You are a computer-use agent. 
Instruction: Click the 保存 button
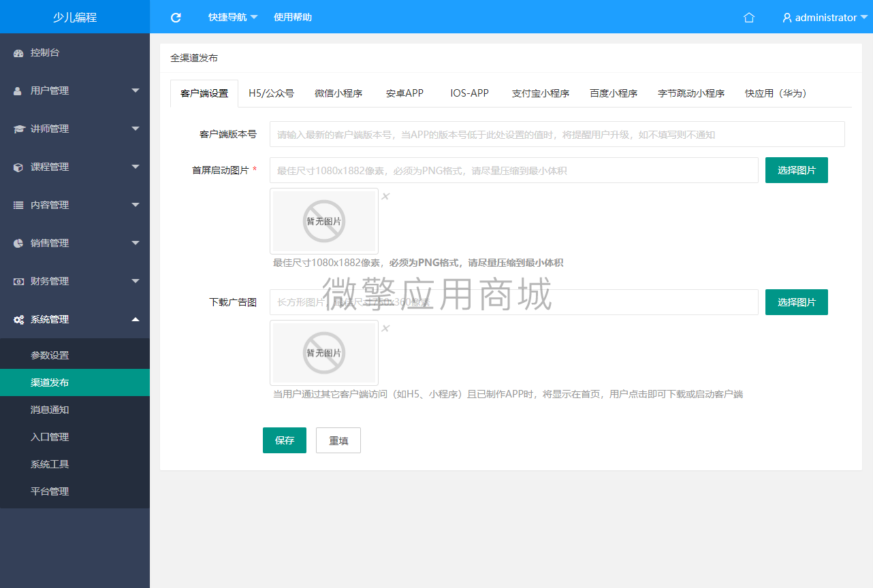[285, 440]
